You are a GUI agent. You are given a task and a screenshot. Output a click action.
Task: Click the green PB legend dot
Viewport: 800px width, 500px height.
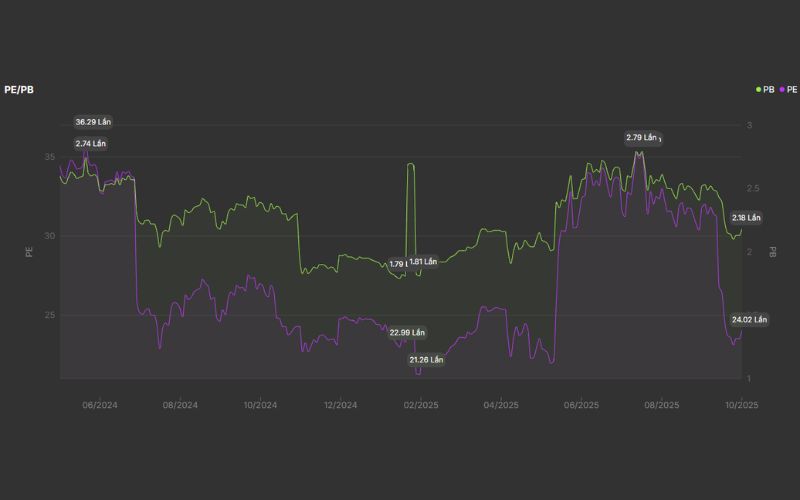tap(759, 90)
